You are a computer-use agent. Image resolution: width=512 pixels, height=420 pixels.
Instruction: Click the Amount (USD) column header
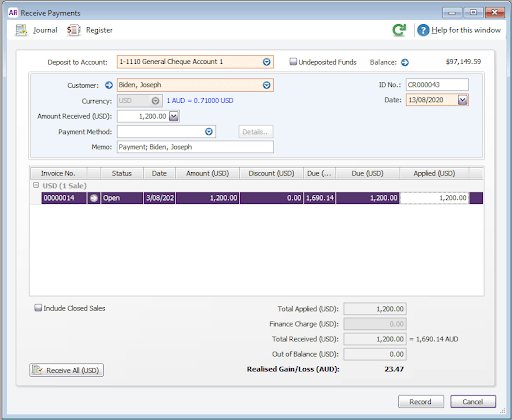(x=207, y=173)
